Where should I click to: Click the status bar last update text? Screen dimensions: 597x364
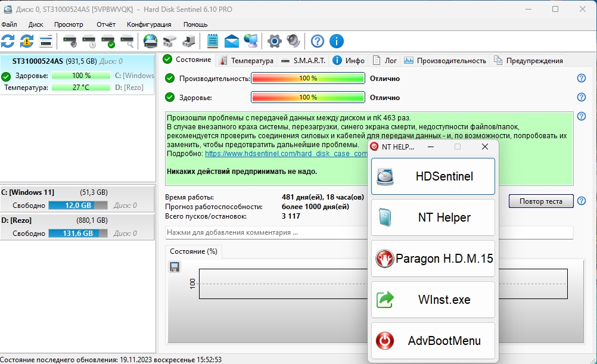(x=111, y=360)
